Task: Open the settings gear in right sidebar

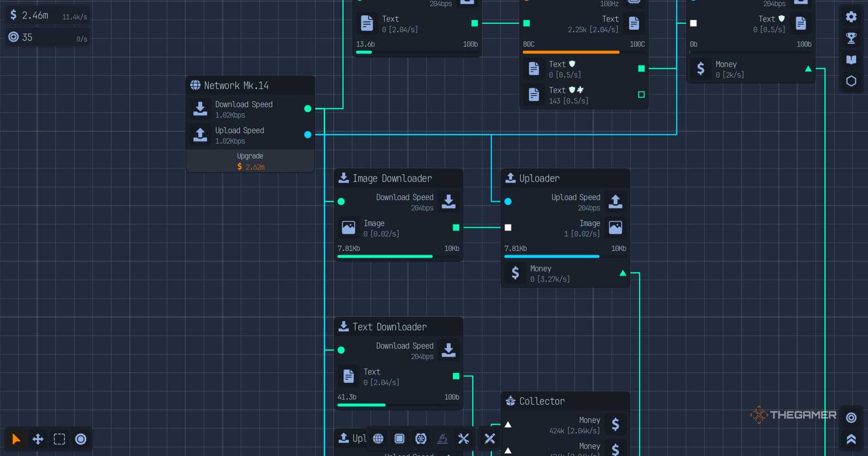Action: coord(851,17)
